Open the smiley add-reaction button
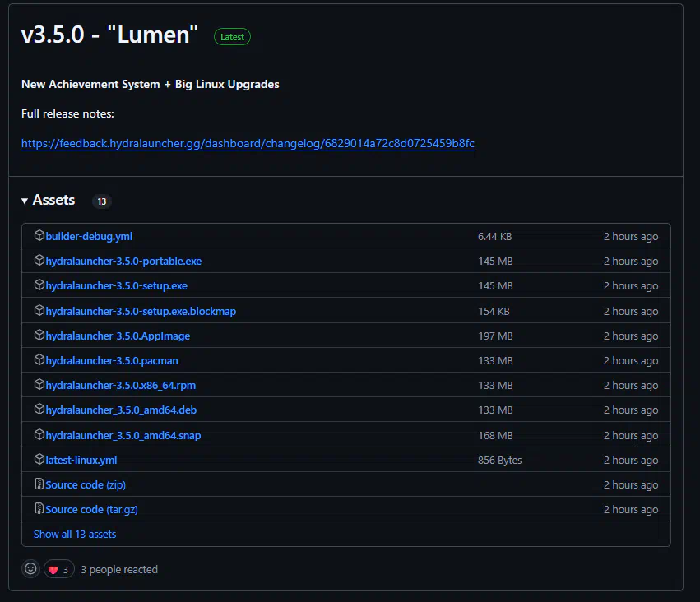 (x=30, y=569)
